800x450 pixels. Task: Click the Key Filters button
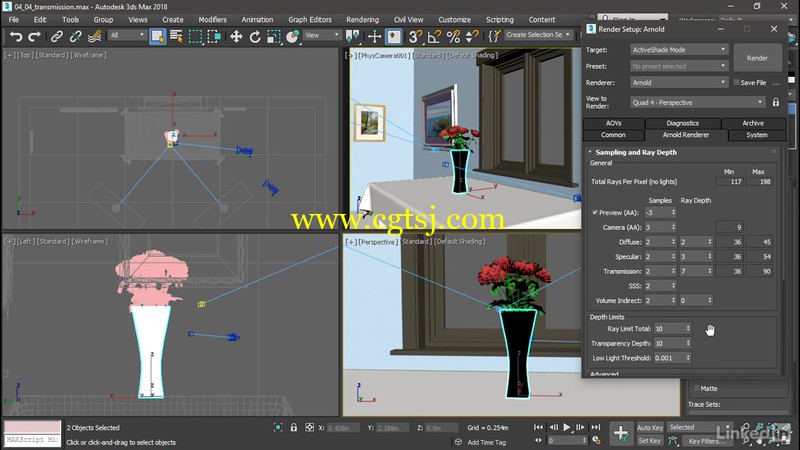pos(707,440)
